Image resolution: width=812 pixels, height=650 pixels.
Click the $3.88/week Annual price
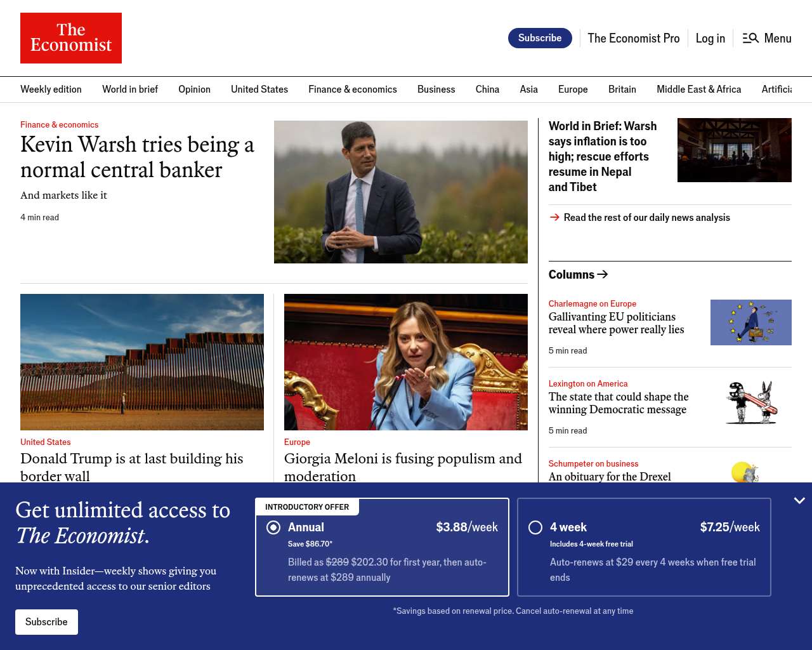tap(467, 527)
